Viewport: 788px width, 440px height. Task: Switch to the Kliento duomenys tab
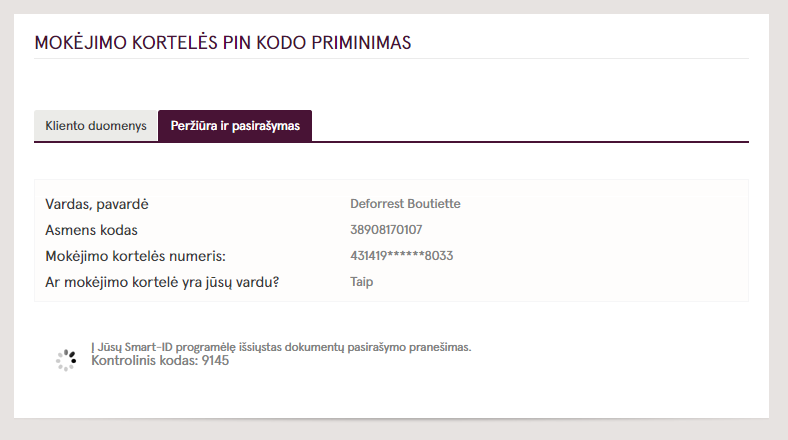(95, 126)
